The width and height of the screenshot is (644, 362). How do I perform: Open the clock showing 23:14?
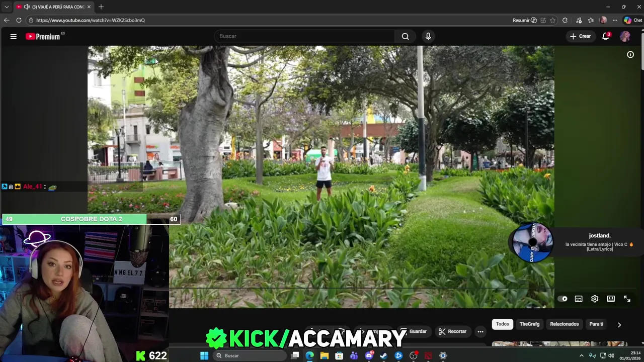(630, 355)
